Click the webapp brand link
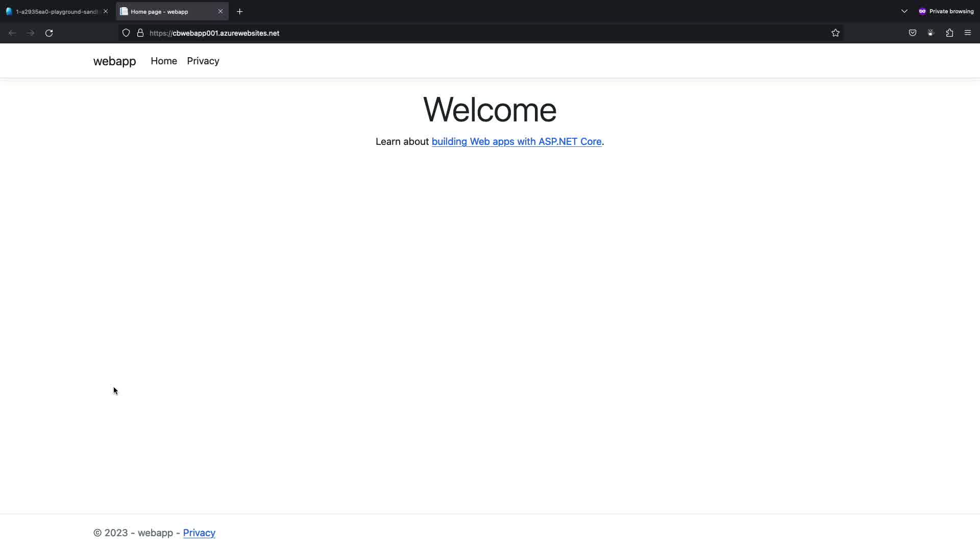The height and width of the screenshot is (551, 980). tap(114, 61)
